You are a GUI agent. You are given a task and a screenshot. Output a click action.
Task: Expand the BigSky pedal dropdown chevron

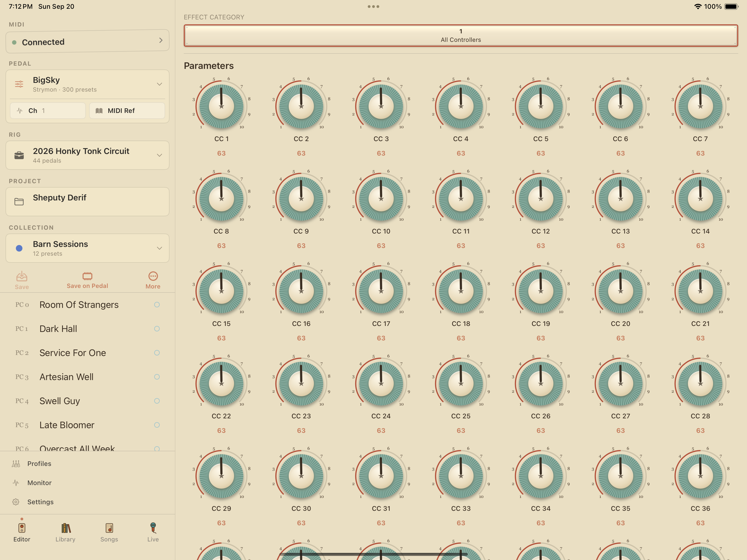[159, 84]
